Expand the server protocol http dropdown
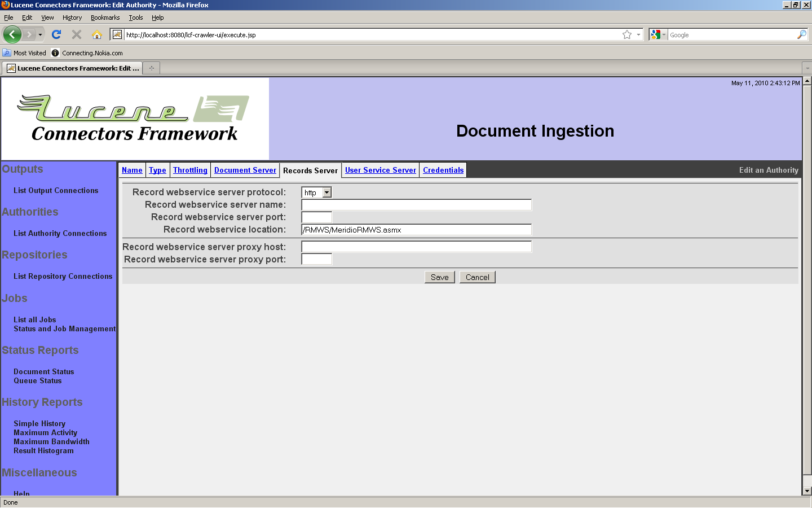Image resolution: width=812 pixels, height=508 pixels. (x=326, y=192)
